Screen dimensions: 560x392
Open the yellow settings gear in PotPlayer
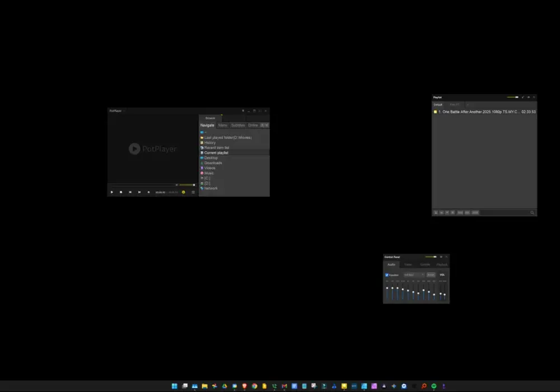184,192
